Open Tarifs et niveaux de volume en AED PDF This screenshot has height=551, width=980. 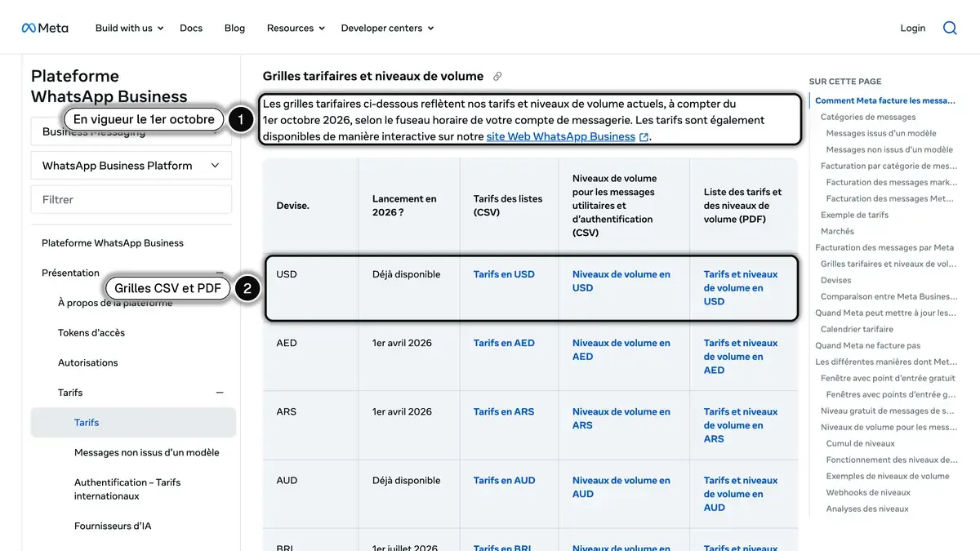point(741,356)
